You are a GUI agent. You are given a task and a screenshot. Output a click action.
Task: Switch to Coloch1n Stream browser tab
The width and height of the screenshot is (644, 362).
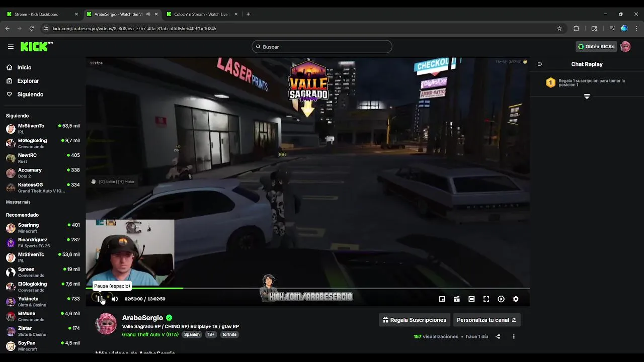click(x=202, y=14)
